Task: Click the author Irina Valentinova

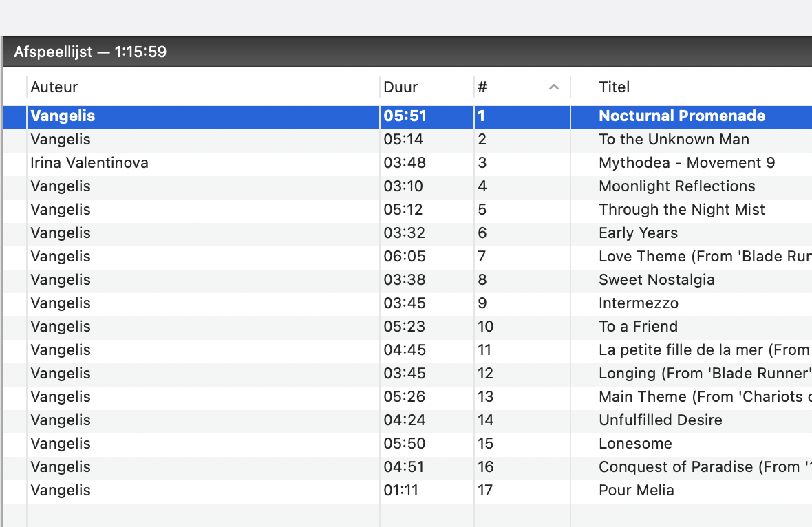Action: click(89, 162)
